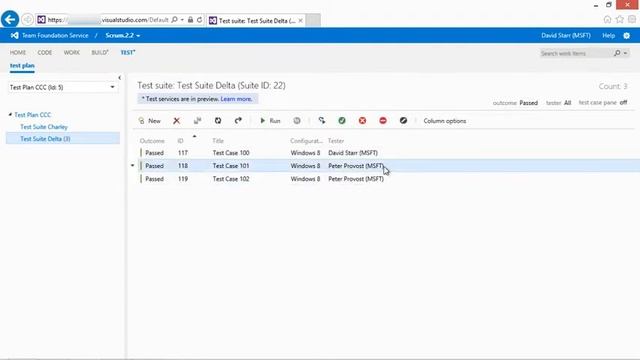The width and height of the screenshot is (640, 360).
Task: Click the address bar lock icon
Action: pyautogui.click(x=190, y=20)
